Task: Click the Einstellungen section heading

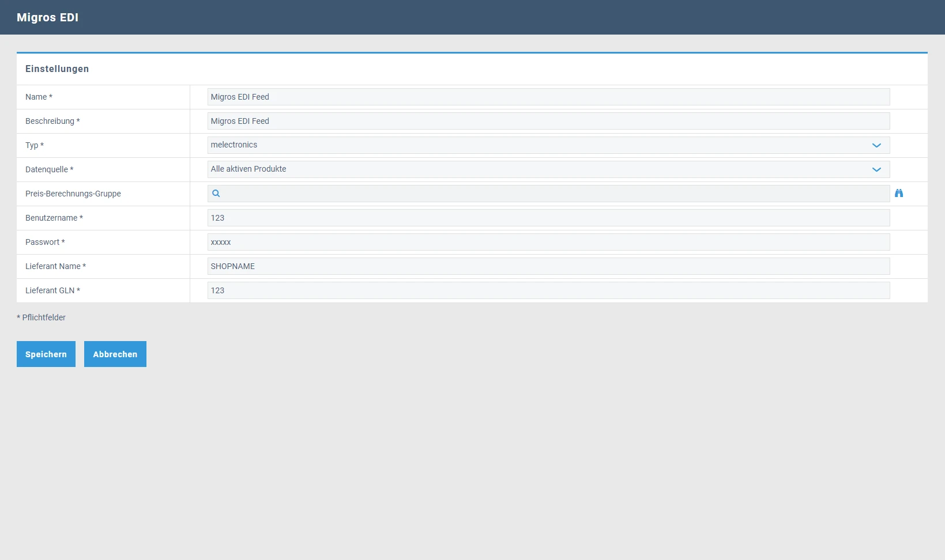Action: [x=57, y=69]
